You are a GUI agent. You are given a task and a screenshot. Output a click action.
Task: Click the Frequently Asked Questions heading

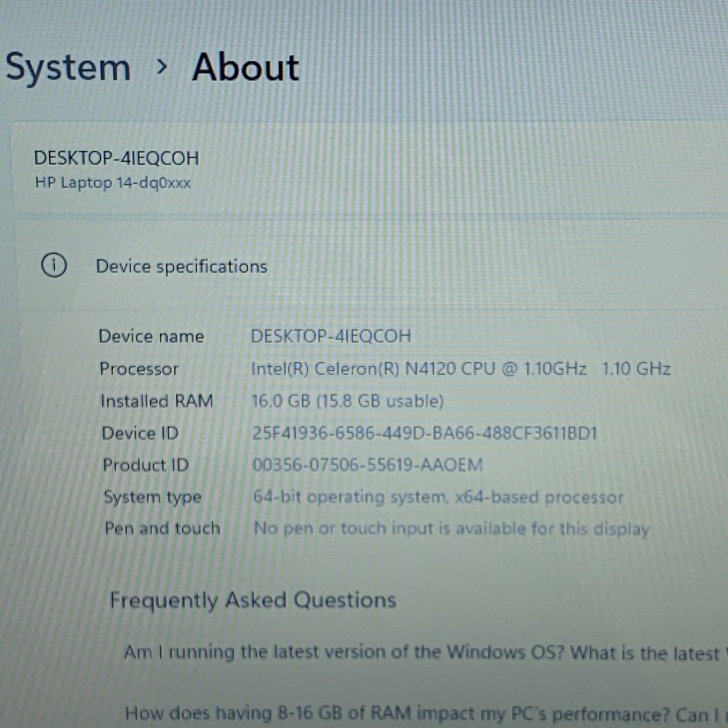(253, 600)
